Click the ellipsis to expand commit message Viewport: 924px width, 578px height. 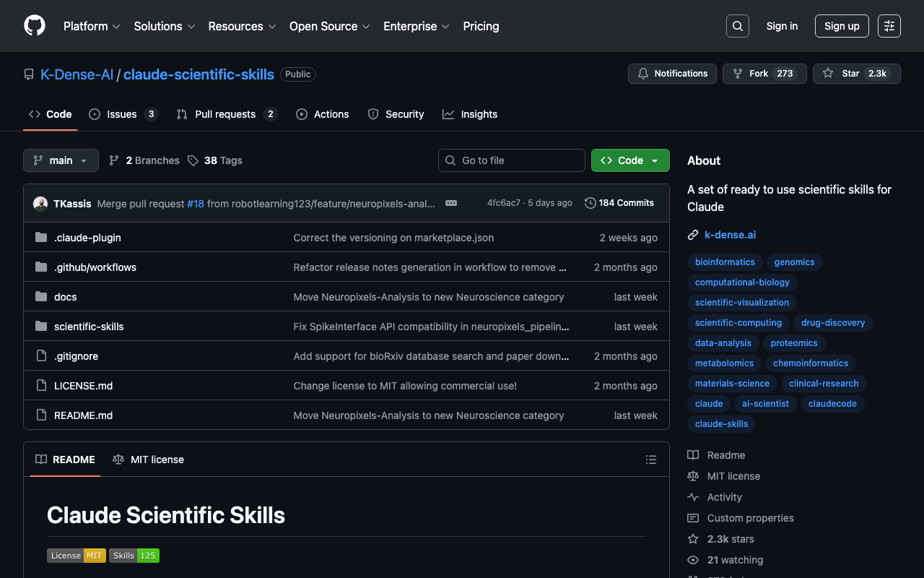(451, 203)
